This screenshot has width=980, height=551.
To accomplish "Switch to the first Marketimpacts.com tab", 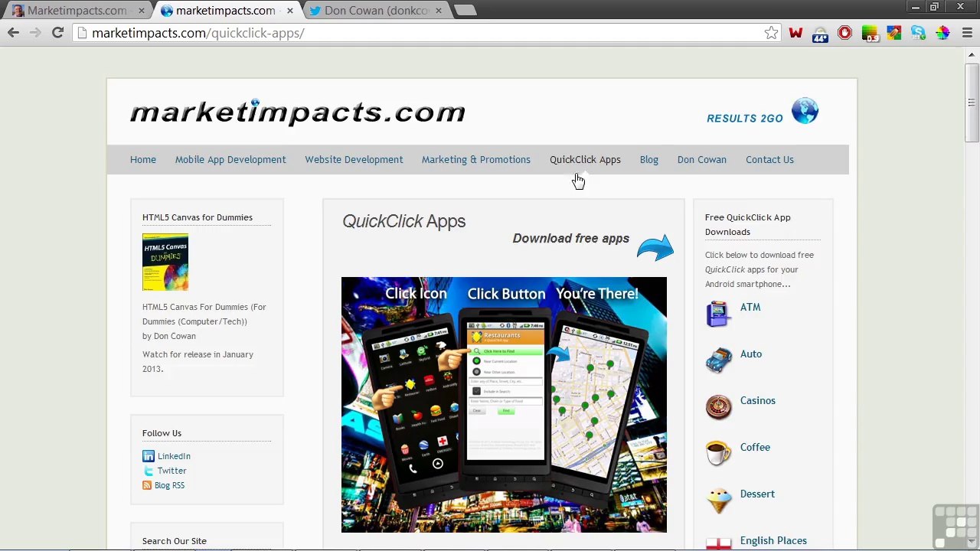I will [x=77, y=11].
